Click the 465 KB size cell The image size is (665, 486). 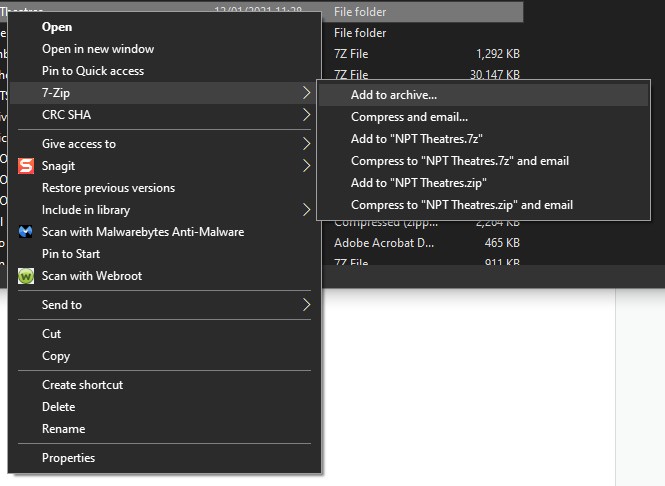[x=502, y=243]
